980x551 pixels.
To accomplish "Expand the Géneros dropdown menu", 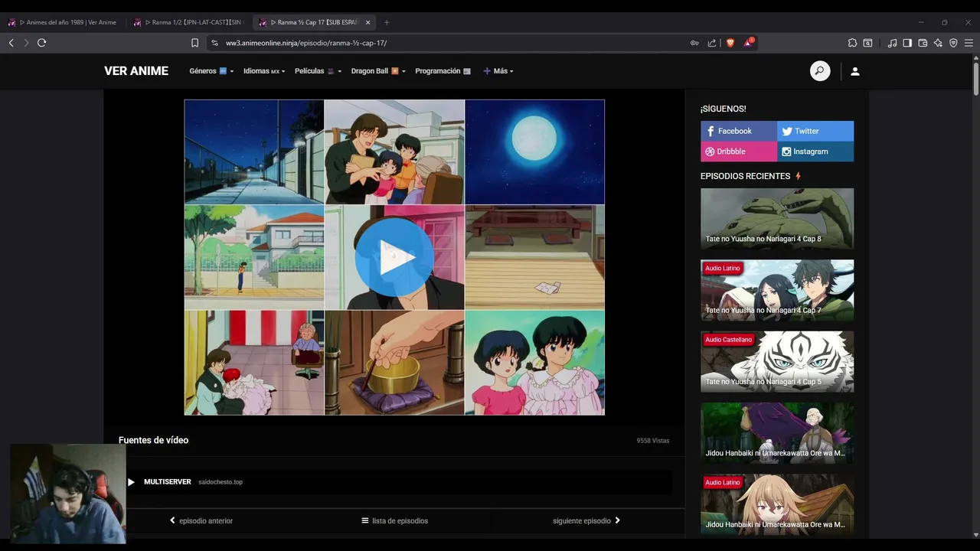I will tap(211, 71).
